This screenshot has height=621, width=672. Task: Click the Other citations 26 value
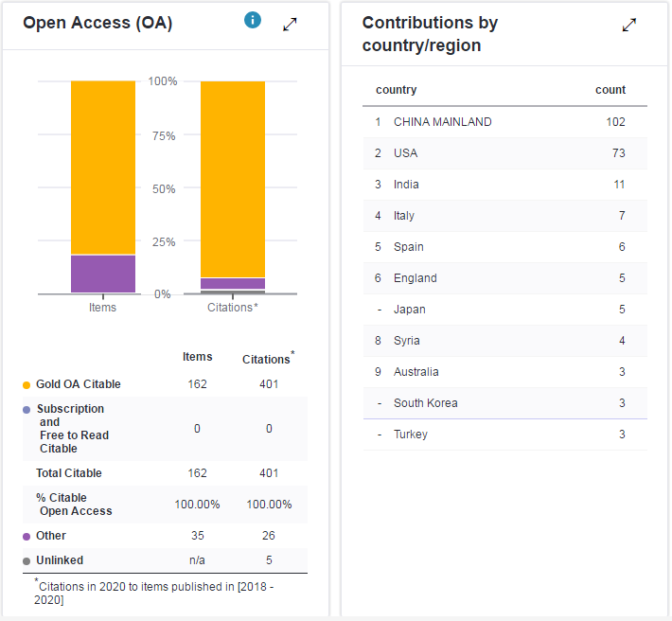click(x=269, y=536)
